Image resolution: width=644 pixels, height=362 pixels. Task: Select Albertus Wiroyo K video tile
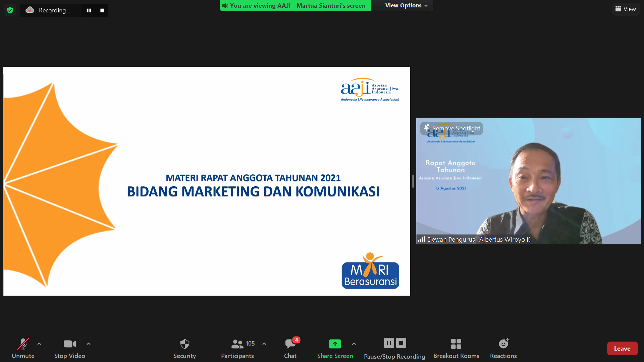pos(528,181)
